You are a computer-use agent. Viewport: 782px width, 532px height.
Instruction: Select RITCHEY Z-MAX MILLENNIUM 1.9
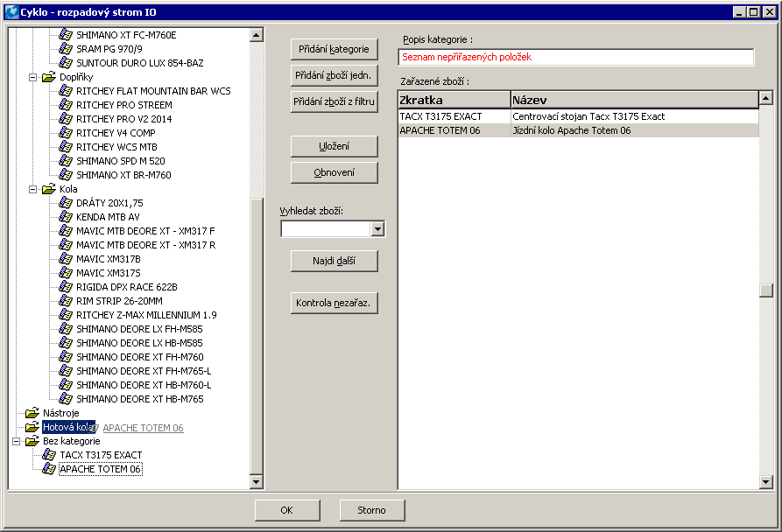click(x=146, y=315)
